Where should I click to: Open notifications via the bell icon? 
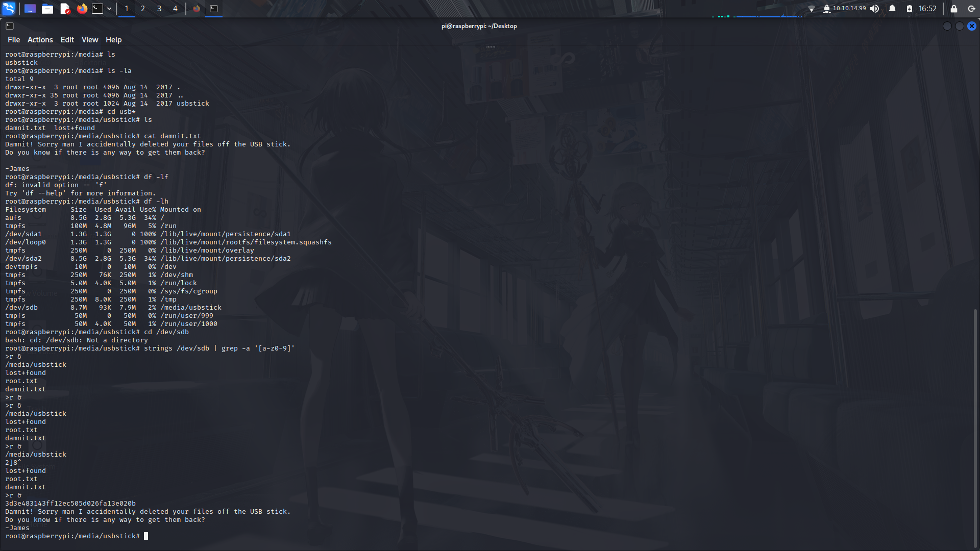click(892, 9)
